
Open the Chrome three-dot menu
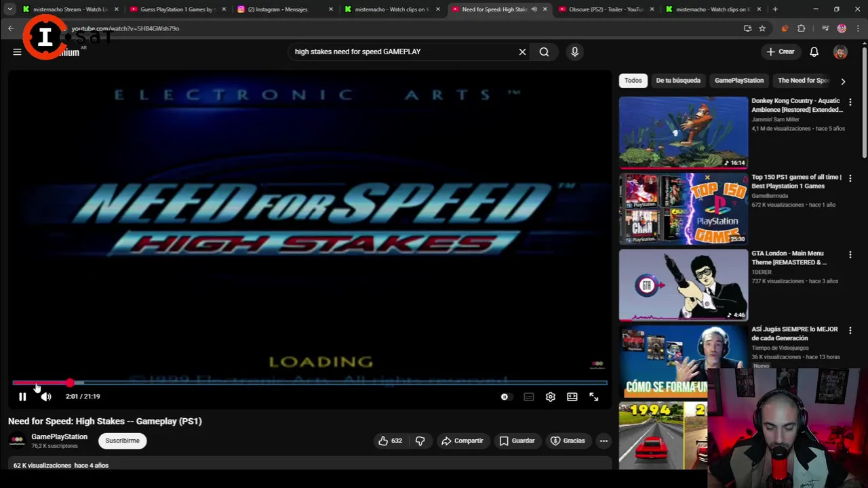click(858, 28)
